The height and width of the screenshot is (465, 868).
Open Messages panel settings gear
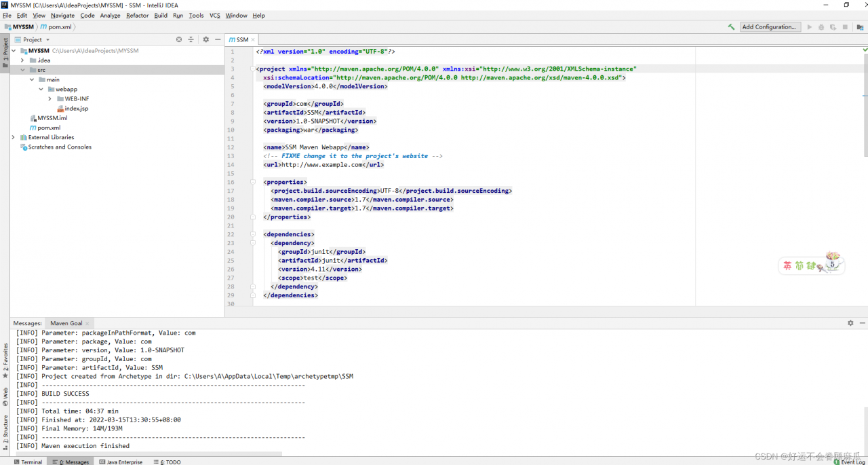(x=850, y=323)
